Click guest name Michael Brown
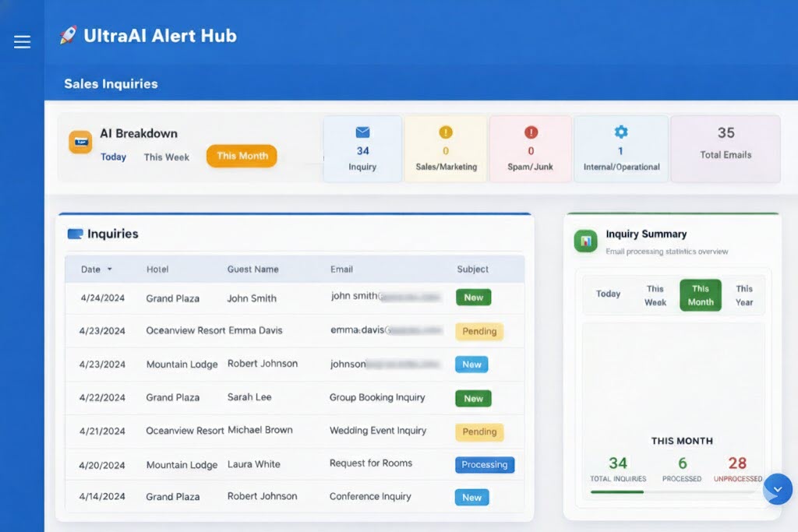The width and height of the screenshot is (798, 532). coord(260,430)
